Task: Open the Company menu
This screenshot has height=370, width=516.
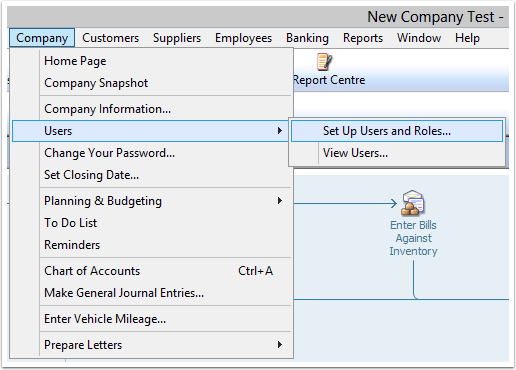Action: coord(42,38)
